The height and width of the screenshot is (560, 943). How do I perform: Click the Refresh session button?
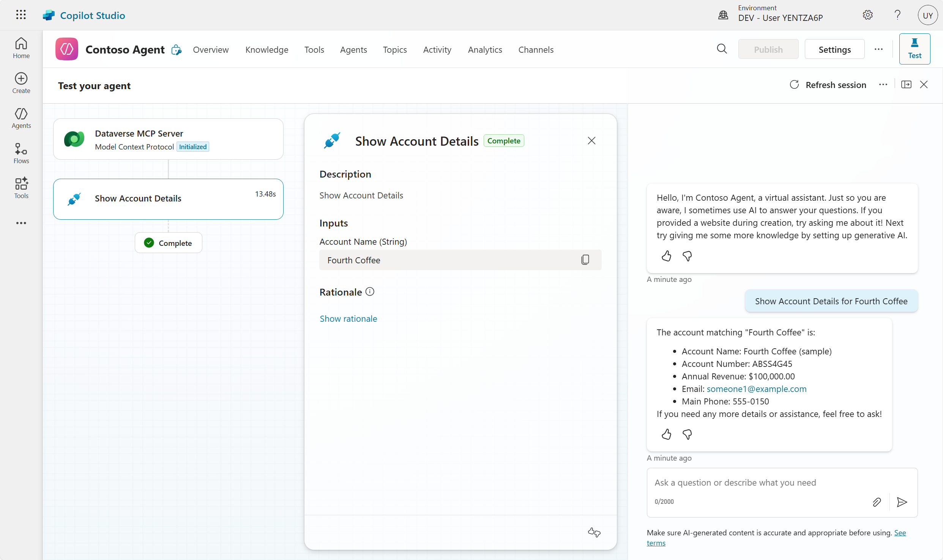coord(828,85)
